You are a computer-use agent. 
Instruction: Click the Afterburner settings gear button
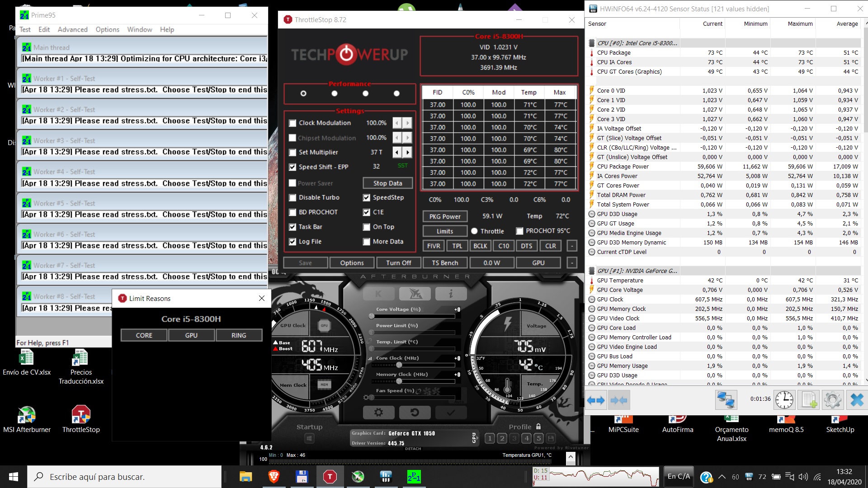pyautogui.click(x=378, y=413)
